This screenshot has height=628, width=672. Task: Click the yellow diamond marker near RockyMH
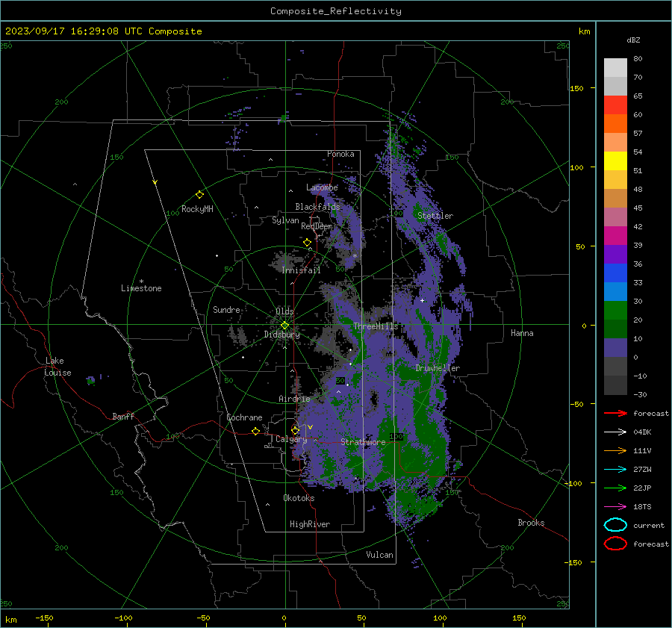[199, 195]
